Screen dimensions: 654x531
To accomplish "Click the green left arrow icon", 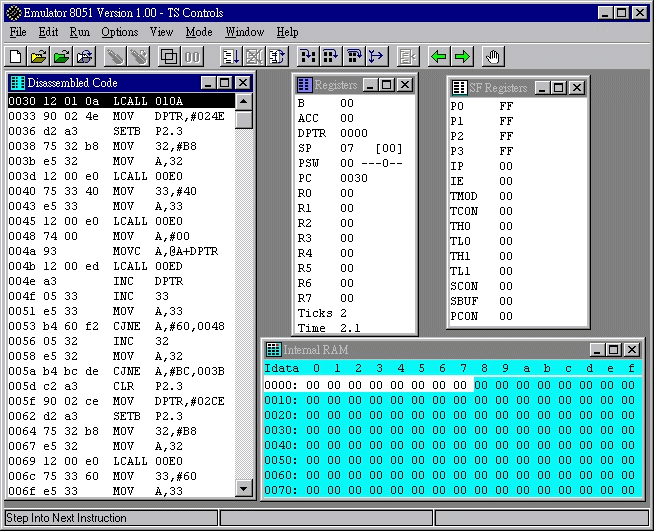I will coord(438,56).
